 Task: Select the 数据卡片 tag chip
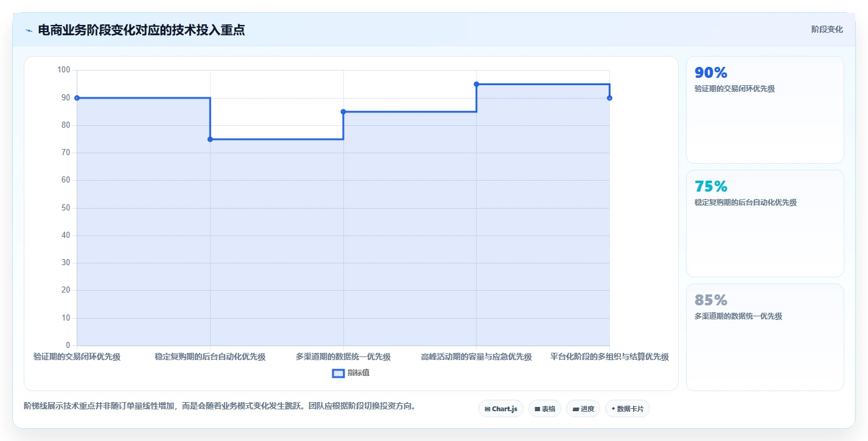(628, 409)
